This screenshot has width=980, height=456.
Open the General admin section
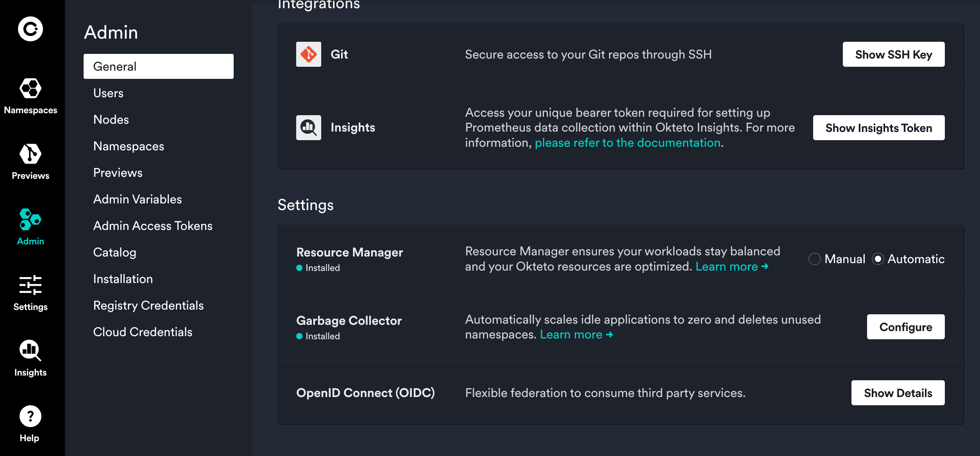[x=159, y=66]
